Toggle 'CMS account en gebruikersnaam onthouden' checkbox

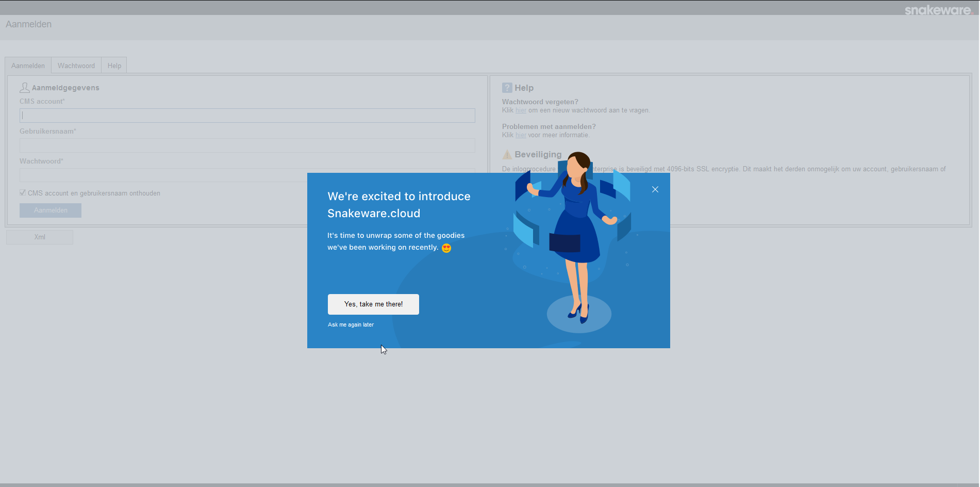coord(23,192)
